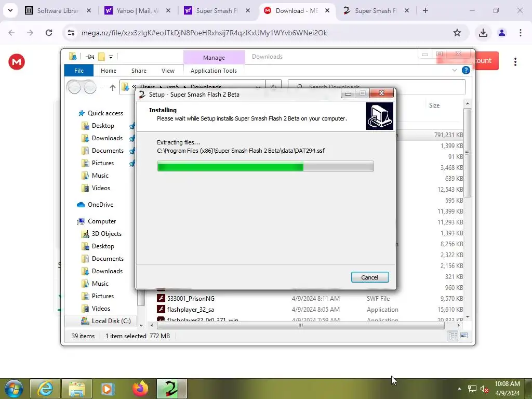Reload the MEGA page

49,33
